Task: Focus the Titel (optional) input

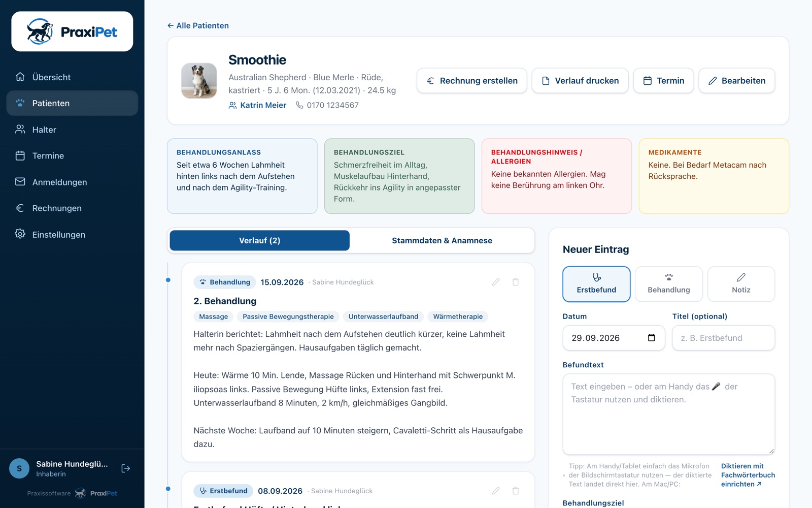Action: tap(723, 338)
